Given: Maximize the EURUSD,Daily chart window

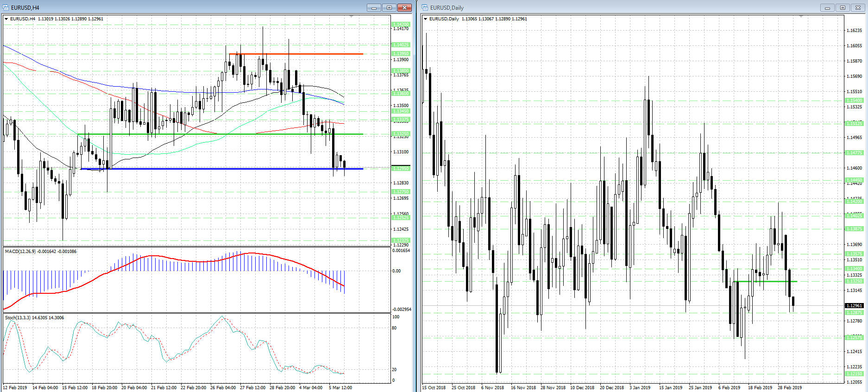Looking at the screenshot, I should coord(843,7).
